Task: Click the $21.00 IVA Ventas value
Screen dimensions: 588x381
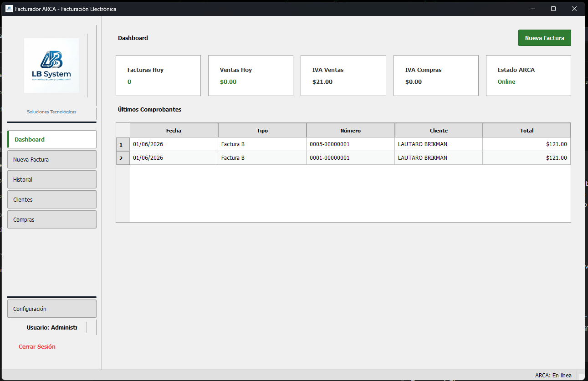Action: tap(322, 82)
